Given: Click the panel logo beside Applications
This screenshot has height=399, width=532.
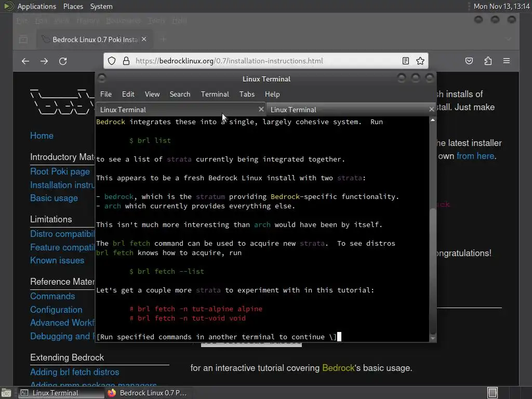Looking at the screenshot, I should 9,6.
